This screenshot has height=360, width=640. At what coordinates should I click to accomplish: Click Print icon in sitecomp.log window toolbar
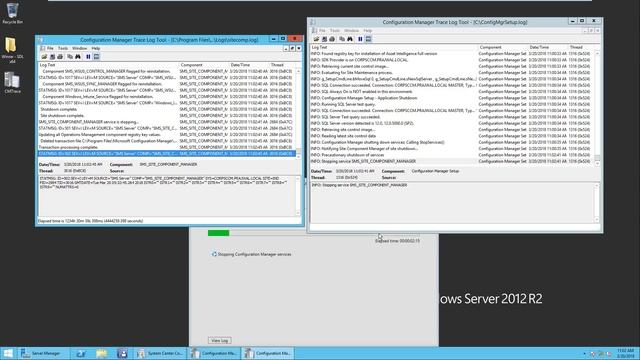60,57
